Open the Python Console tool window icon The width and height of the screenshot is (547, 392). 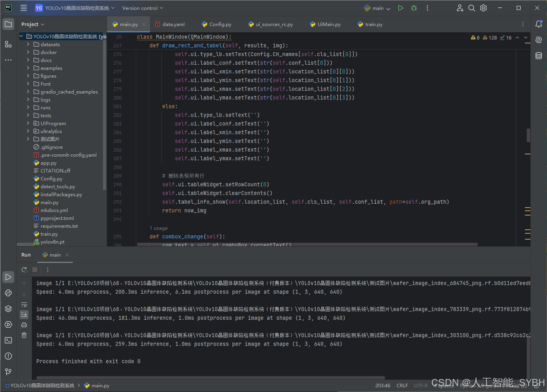click(8, 293)
